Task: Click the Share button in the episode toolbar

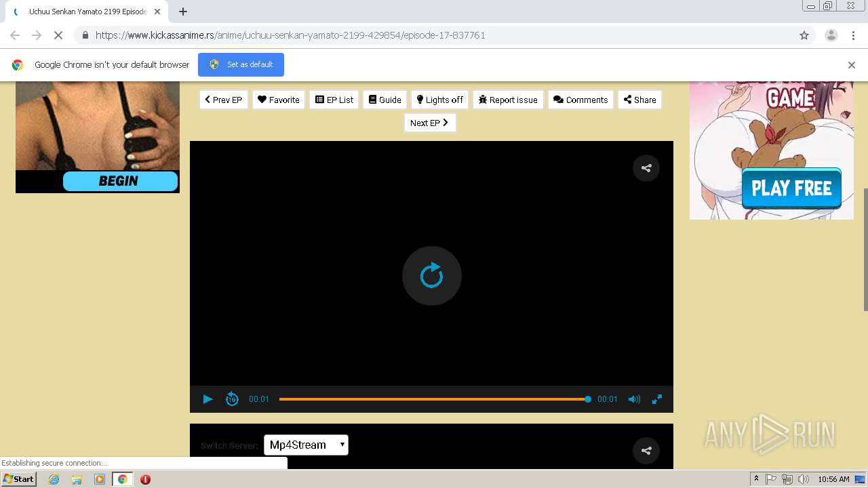Action: tap(639, 100)
